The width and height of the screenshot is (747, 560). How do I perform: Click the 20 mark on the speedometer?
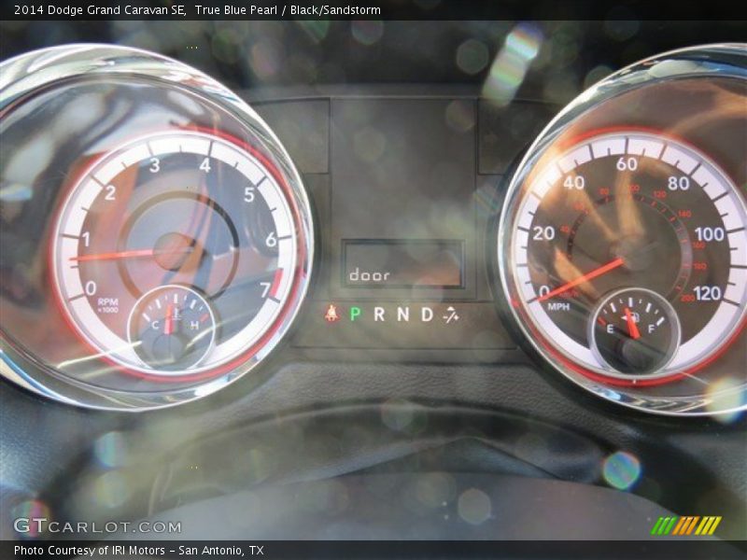pos(543,233)
